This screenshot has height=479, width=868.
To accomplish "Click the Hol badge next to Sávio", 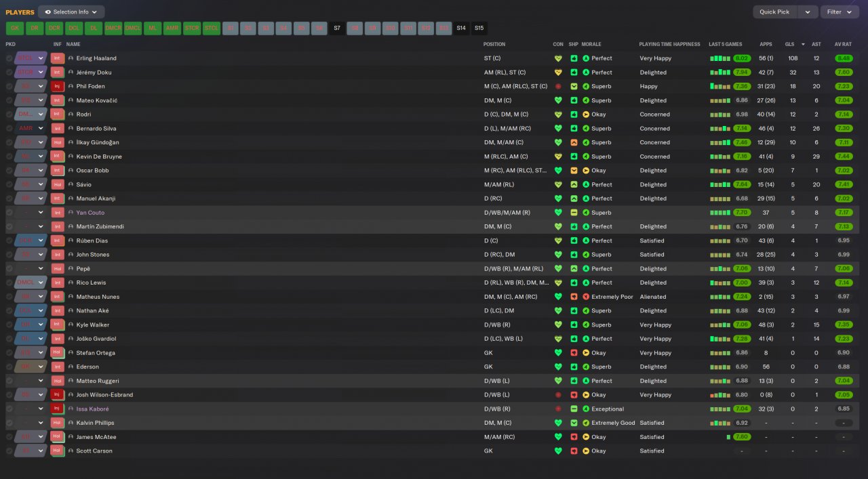I will 57,184.
